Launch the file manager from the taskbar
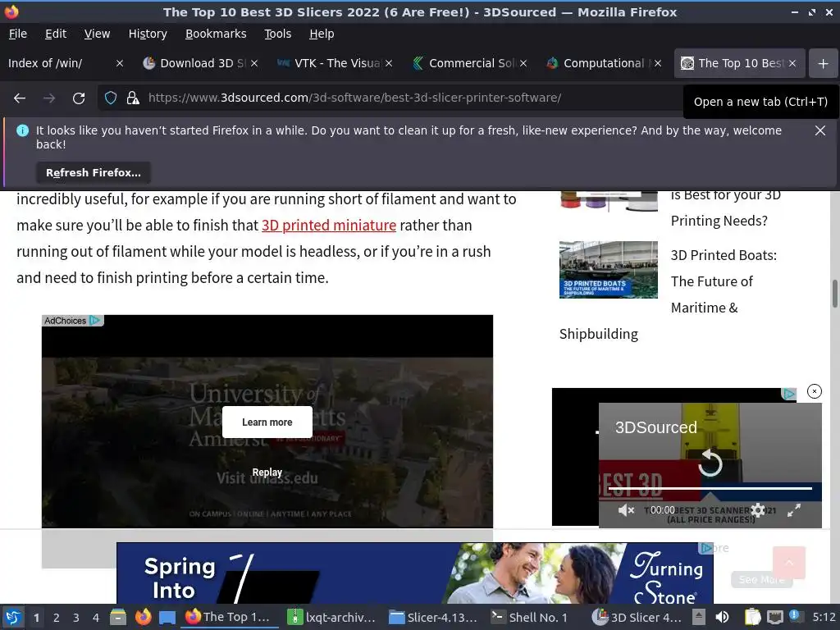The height and width of the screenshot is (630, 840). tap(118, 618)
